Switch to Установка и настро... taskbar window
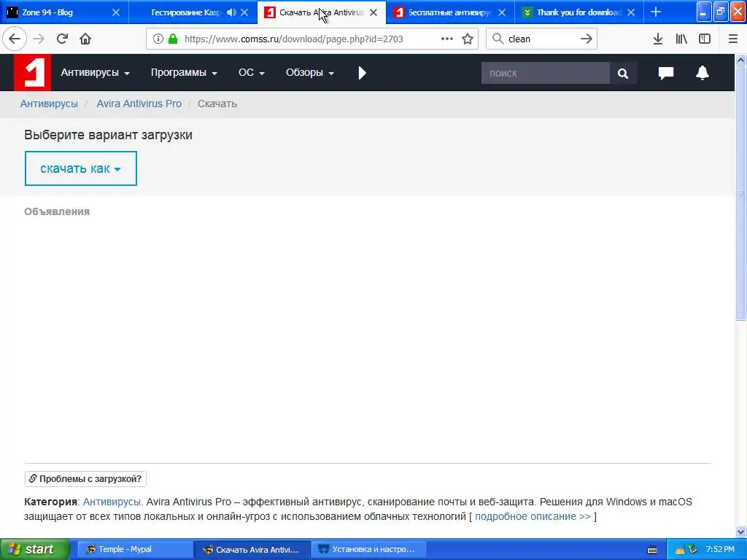747x560 pixels. (368, 550)
